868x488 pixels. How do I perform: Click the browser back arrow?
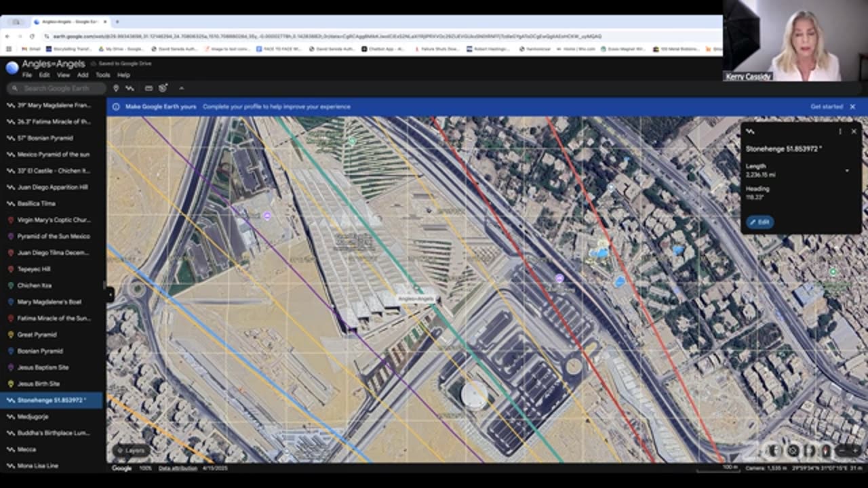[x=7, y=36]
